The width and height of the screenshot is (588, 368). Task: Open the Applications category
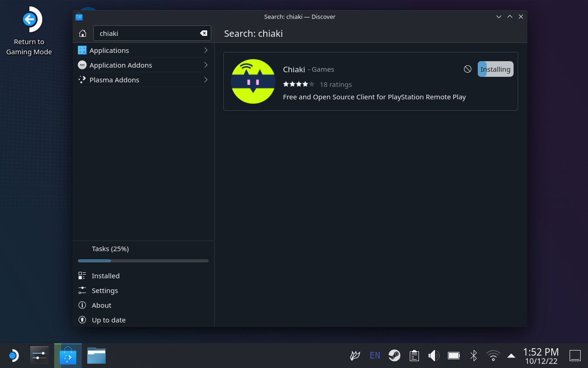coord(143,50)
